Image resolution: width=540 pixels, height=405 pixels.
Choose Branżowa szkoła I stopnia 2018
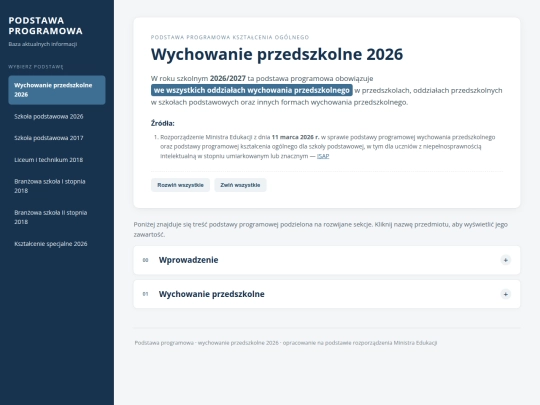click(x=57, y=186)
